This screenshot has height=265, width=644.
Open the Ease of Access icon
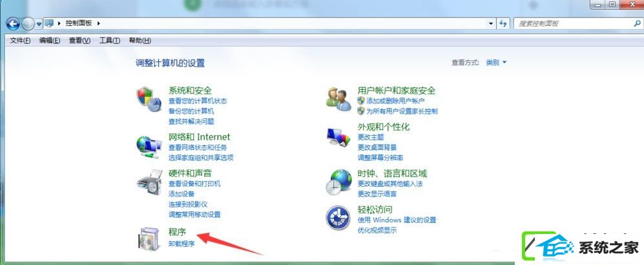[338, 218]
